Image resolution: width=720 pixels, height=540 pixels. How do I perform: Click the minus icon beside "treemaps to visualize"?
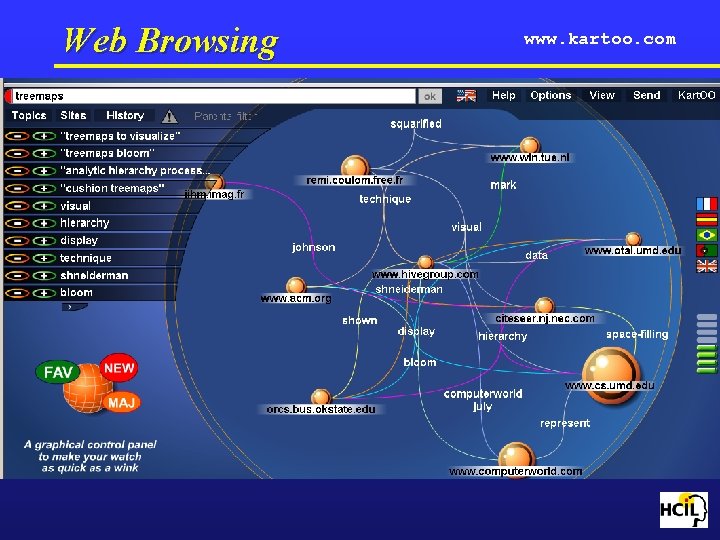[x=17, y=136]
